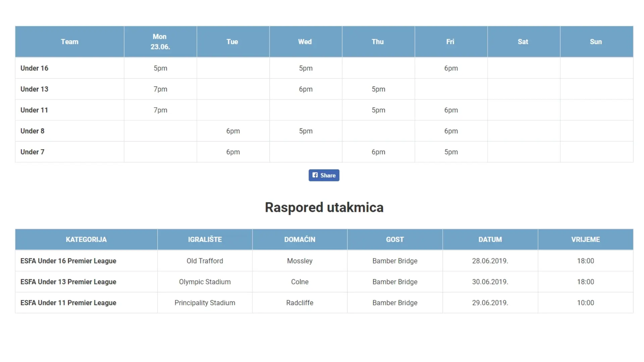This screenshot has width=644, height=362.
Task: Click the Raspored utakmica heading
Action: click(324, 207)
